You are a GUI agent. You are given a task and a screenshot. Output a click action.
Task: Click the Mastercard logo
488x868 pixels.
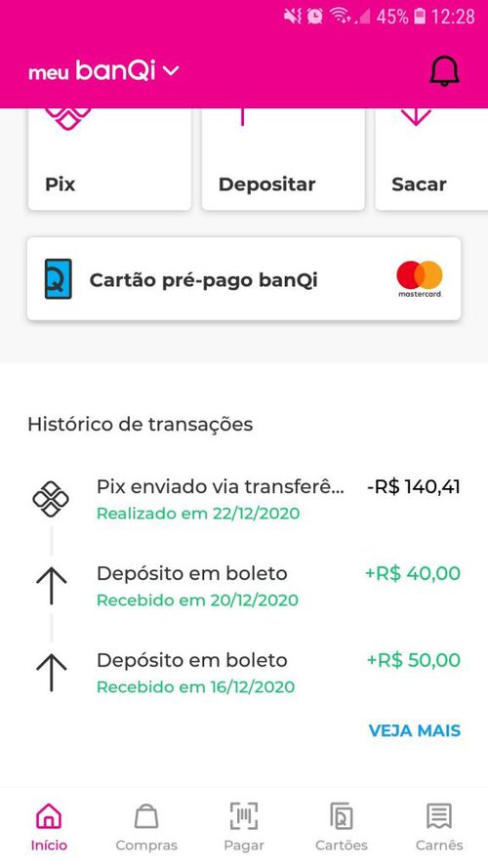click(x=420, y=279)
